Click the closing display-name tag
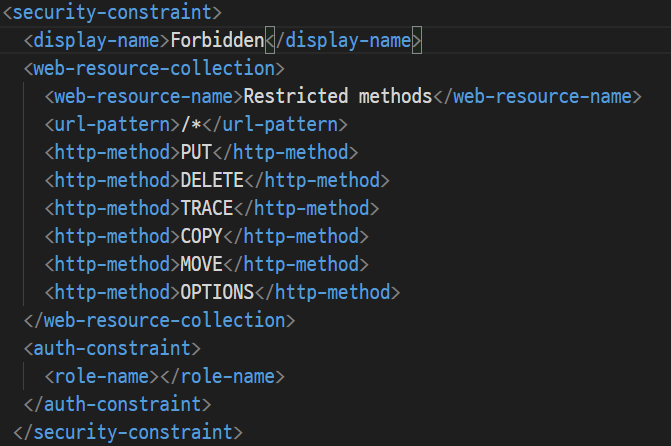The width and height of the screenshot is (671, 446). click(344, 41)
